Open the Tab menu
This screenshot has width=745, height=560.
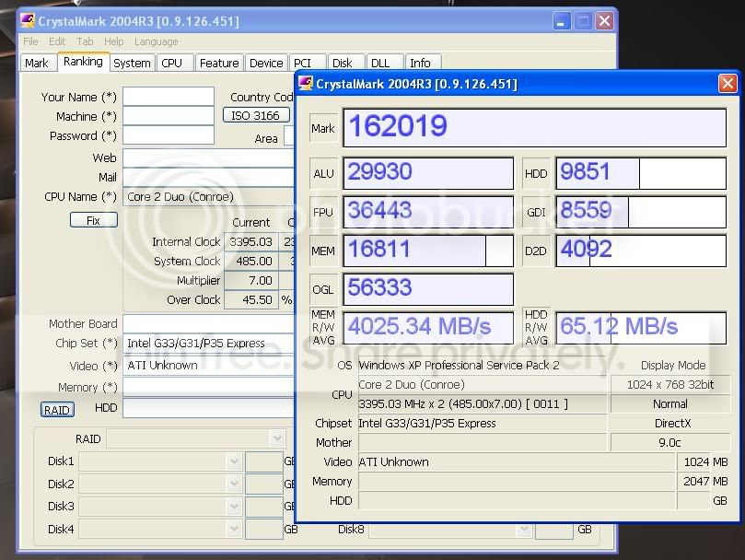pos(85,41)
